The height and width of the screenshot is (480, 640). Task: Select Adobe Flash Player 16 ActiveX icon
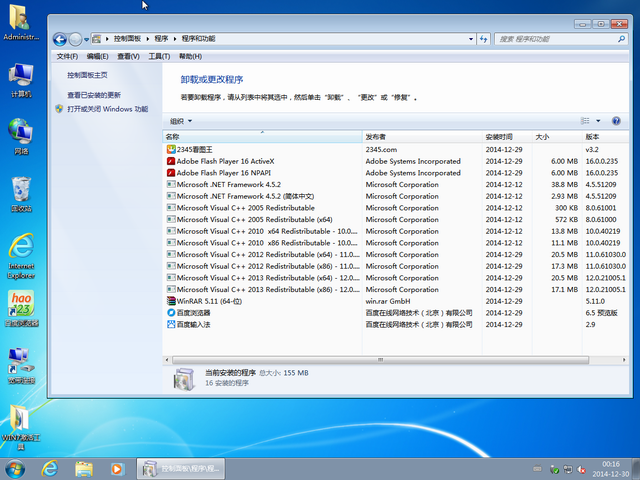tap(171, 161)
